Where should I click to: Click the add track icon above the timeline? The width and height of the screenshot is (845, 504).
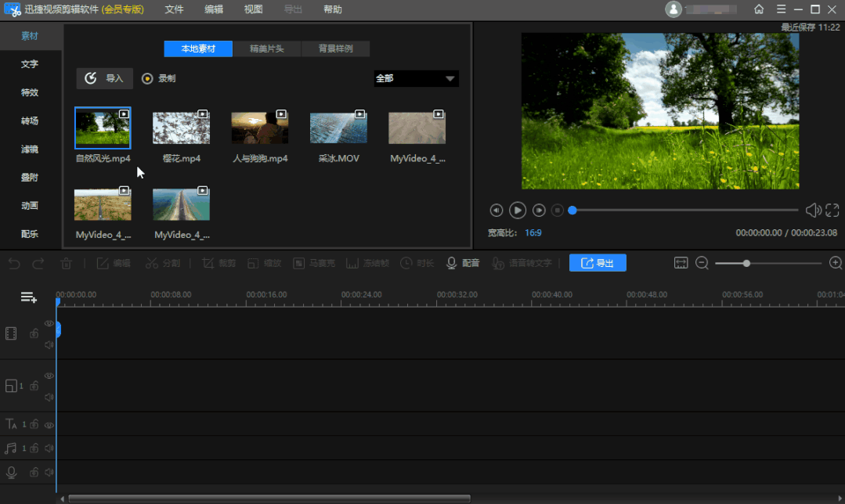[x=29, y=297]
